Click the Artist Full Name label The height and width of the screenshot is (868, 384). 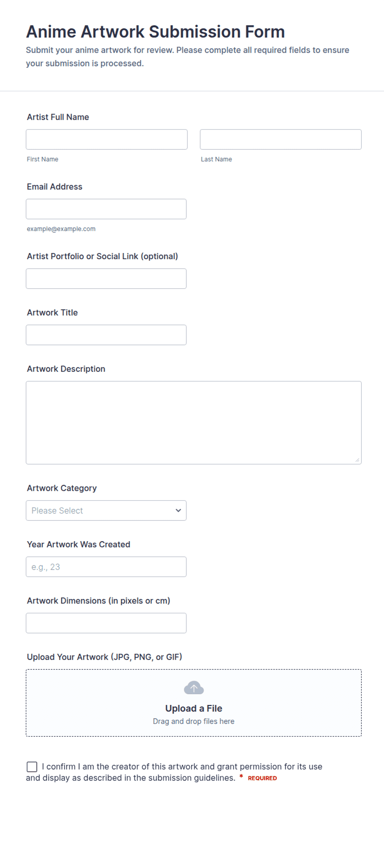tap(58, 117)
